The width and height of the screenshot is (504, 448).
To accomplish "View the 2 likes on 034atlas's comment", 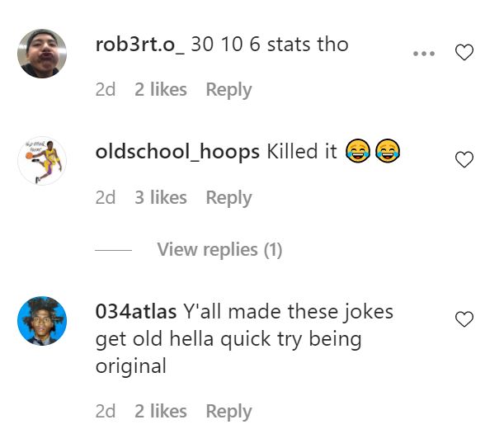I will click(161, 411).
